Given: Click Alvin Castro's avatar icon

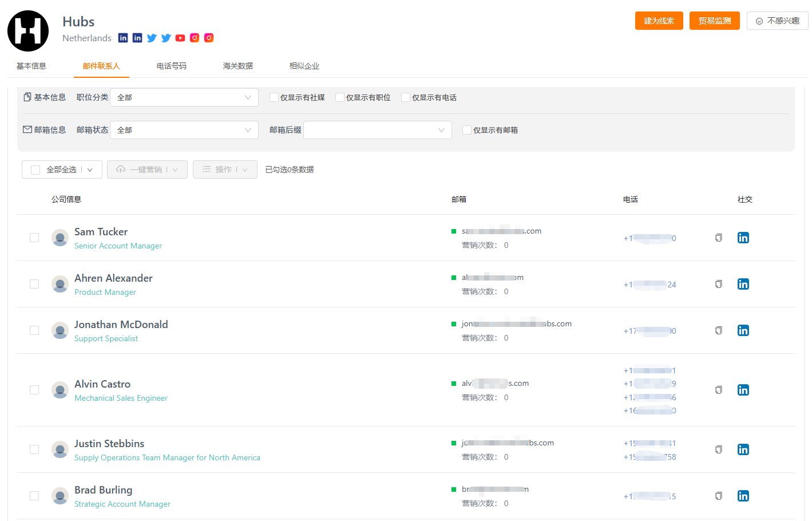Looking at the screenshot, I should click(x=60, y=390).
